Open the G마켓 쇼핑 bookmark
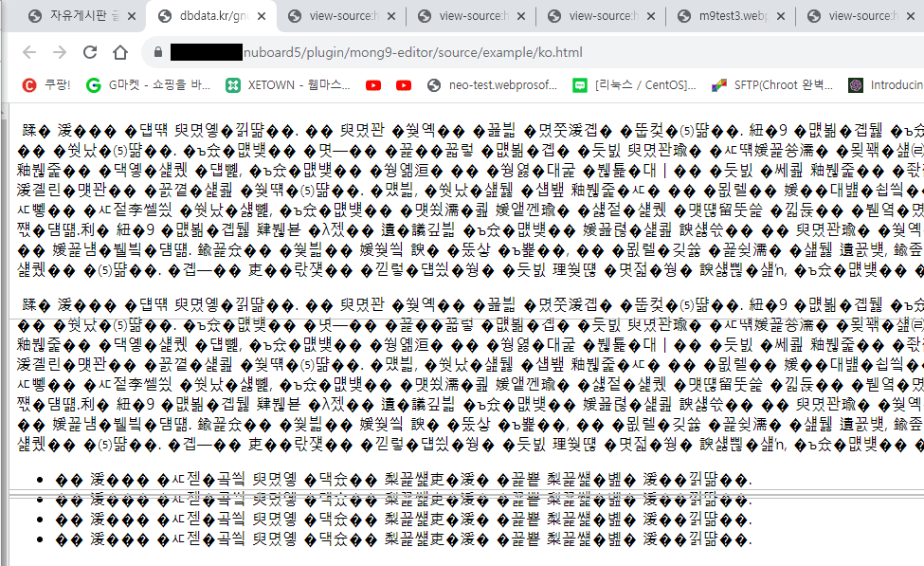The height and width of the screenshot is (566, 924). click(148, 85)
